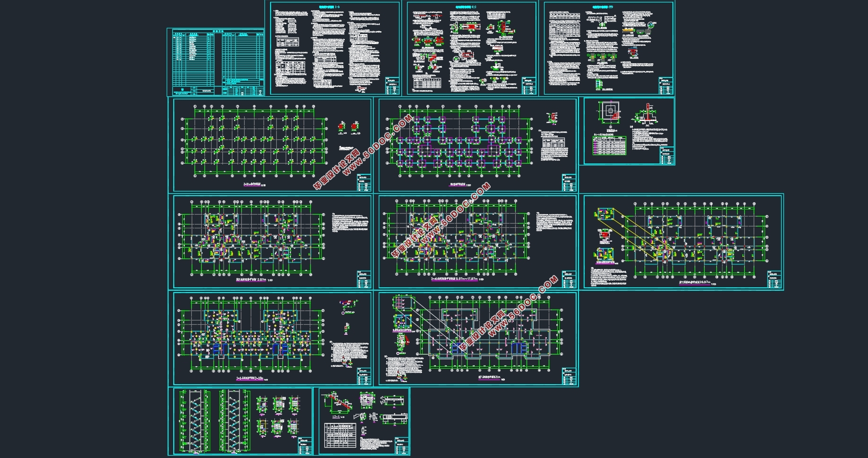The height and width of the screenshot is (458, 868).
Task: Select the second structural design notes sheet
Action: point(472,48)
